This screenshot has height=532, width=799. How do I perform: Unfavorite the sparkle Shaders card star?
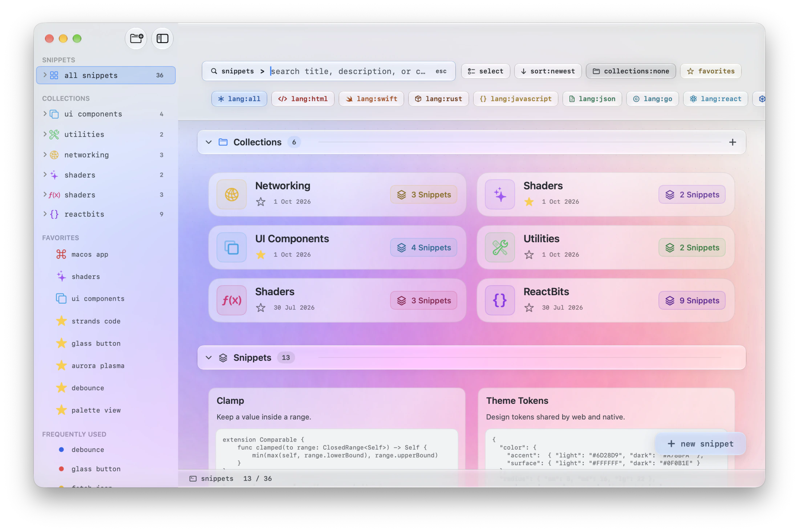[x=529, y=202]
